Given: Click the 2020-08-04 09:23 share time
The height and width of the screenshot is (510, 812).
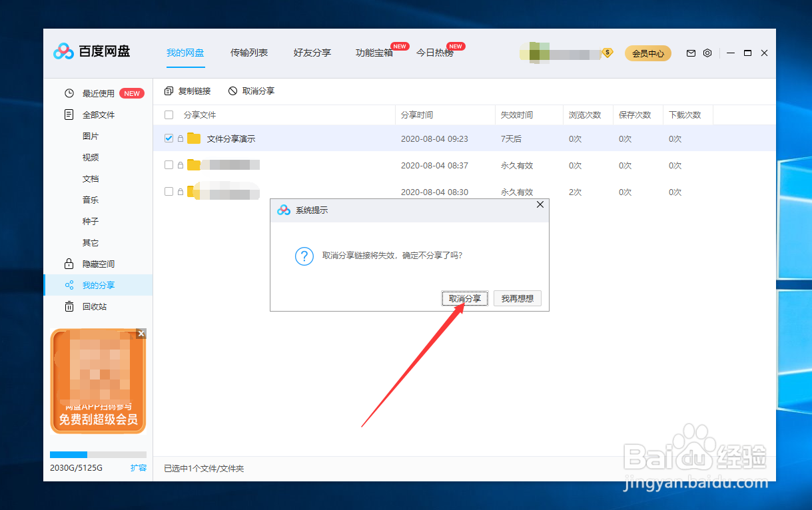Looking at the screenshot, I should click(434, 138).
